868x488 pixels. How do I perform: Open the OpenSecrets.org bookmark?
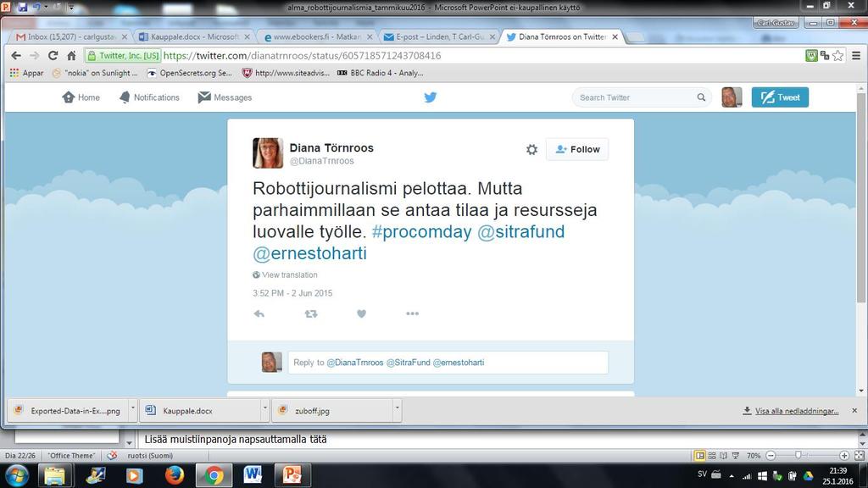(189, 73)
